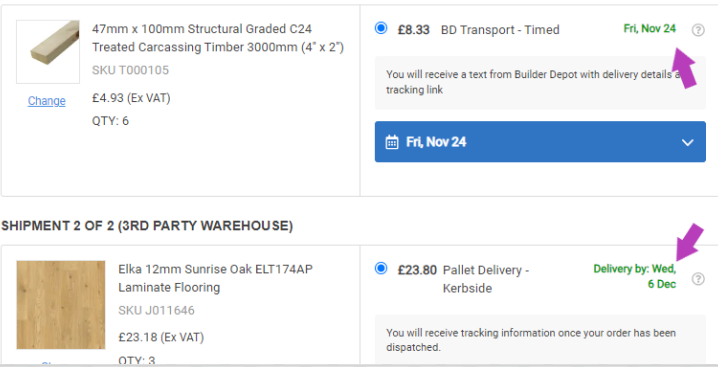Click help icon beside Fri, Nov 24 date
718x368 pixels.
[698, 30]
